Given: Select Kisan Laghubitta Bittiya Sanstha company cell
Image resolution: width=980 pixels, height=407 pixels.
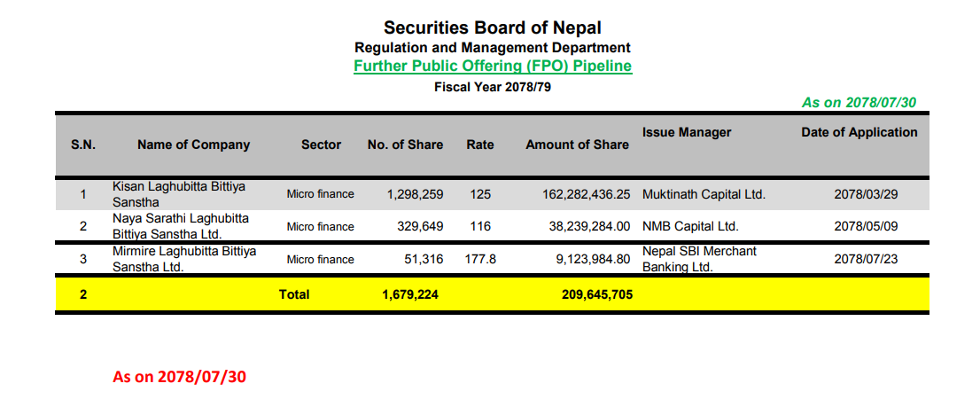Looking at the screenshot, I should (179, 193).
